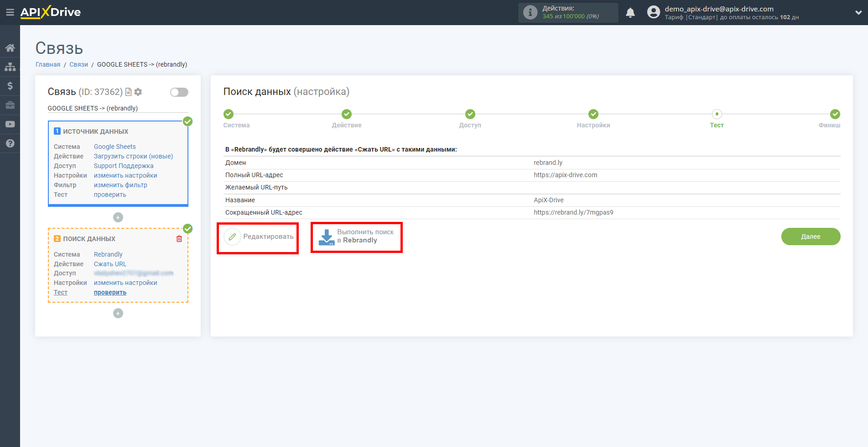Open the connection log document icon
The image size is (868, 447).
pyautogui.click(x=129, y=92)
